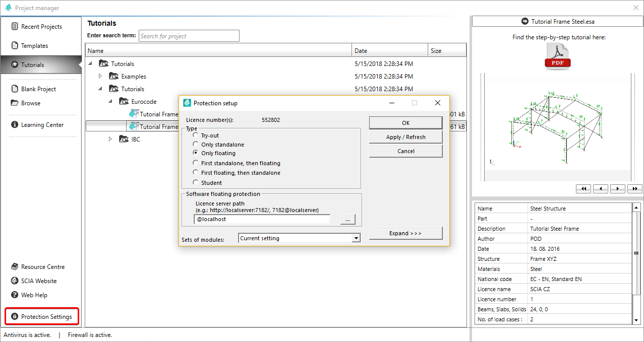The width and height of the screenshot is (644, 342).
Task: Jump to first preview image button
Action: [x=583, y=188]
